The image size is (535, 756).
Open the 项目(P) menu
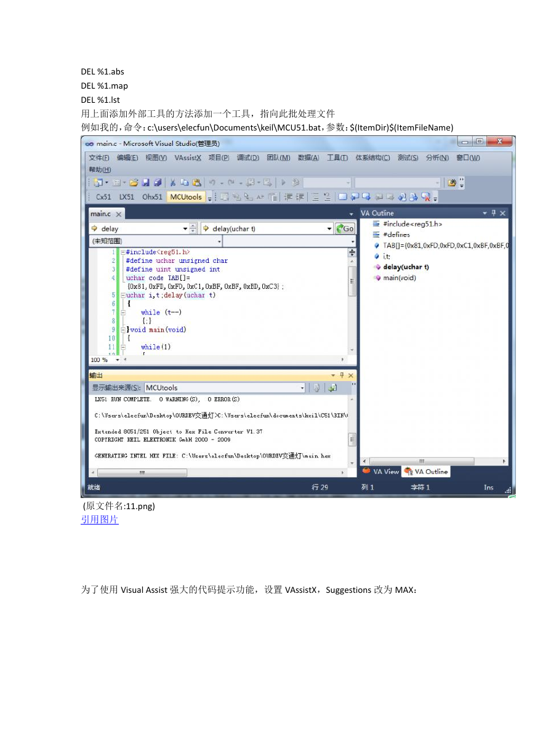tap(219, 158)
